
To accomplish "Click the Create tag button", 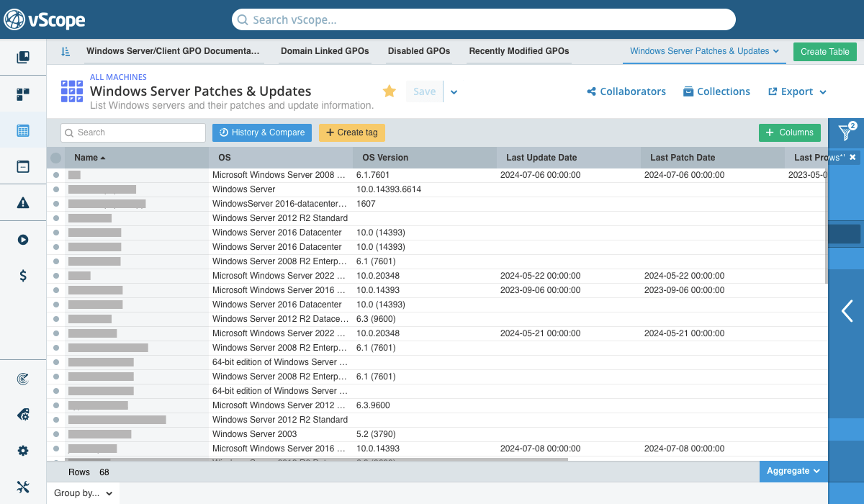I will [352, 132].
